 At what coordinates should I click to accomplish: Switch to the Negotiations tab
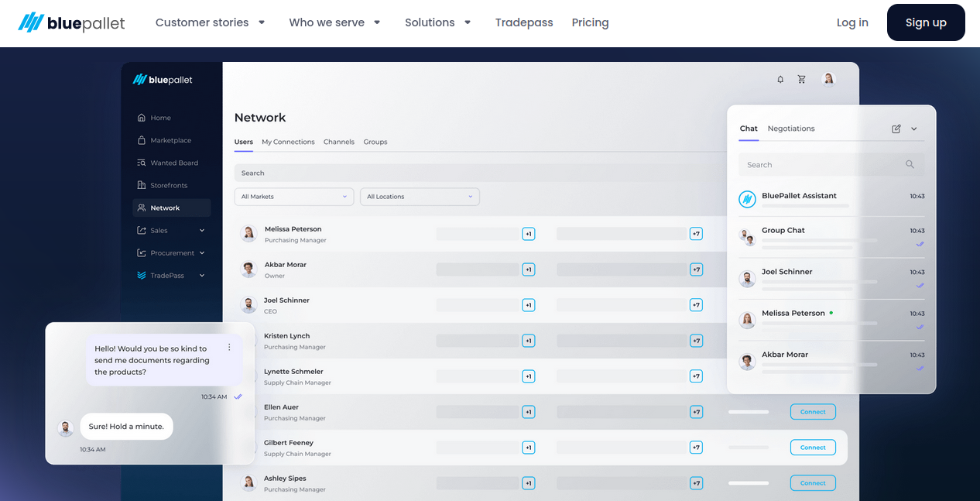(791, 129)
